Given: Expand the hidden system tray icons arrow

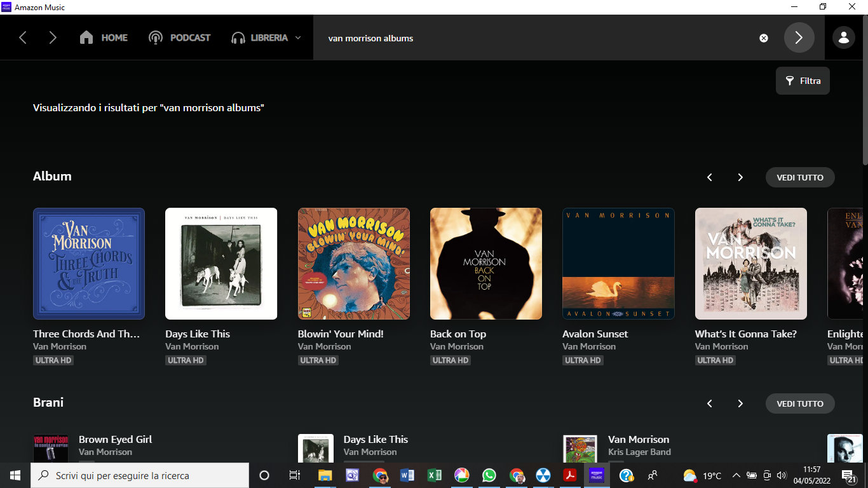Looking at the screenshot, I should [736, 475].
